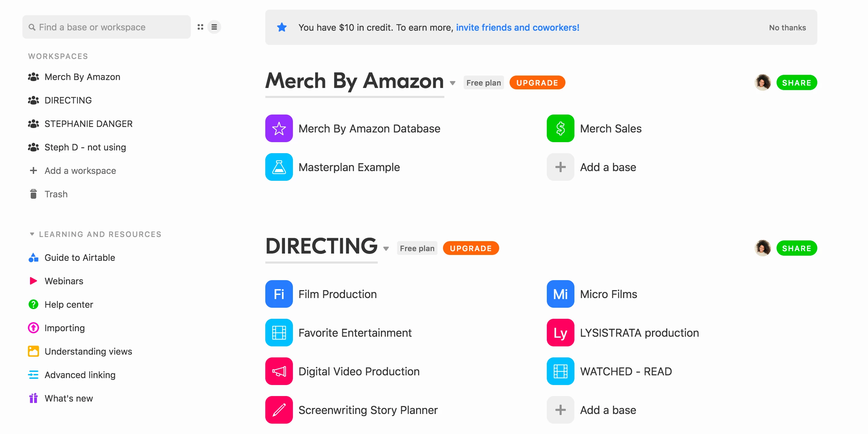Open Merch By Amazon workspace dropdown arrow
The image size is (868, 434).
[x=453, y=83]
